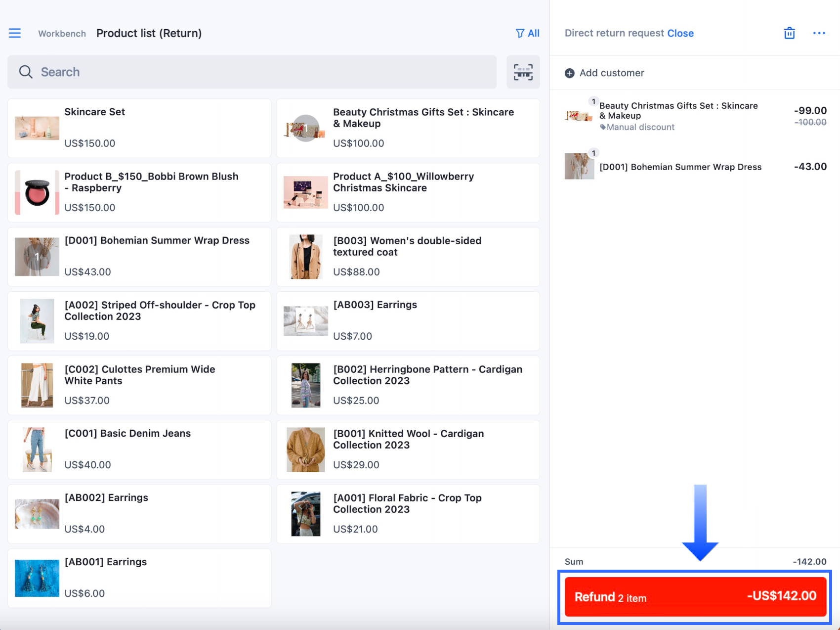Select [B001] Knitted Wool Cardigan title
The image size is (840, 630).
point(408,439)
